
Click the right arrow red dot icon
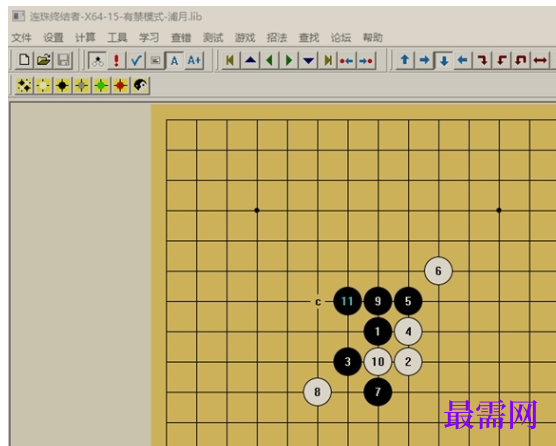coord(366,60)
